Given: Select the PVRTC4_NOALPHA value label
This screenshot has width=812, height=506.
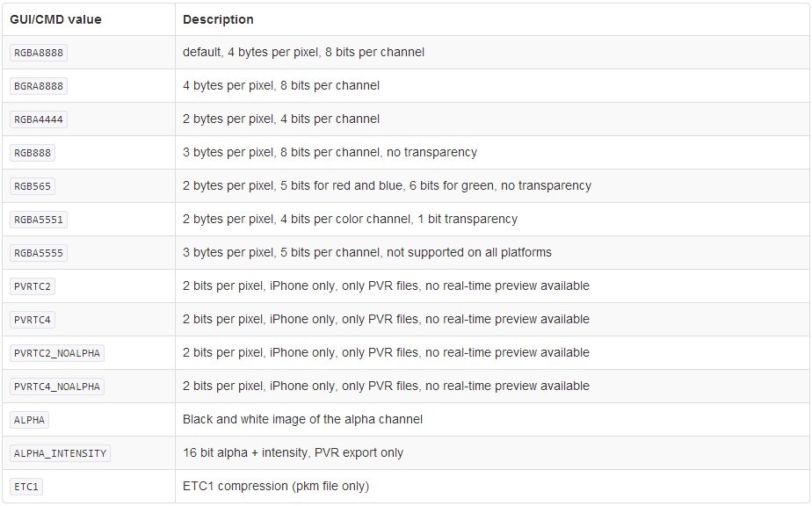Looking at the screenshot, I should (x=57, y=387).
